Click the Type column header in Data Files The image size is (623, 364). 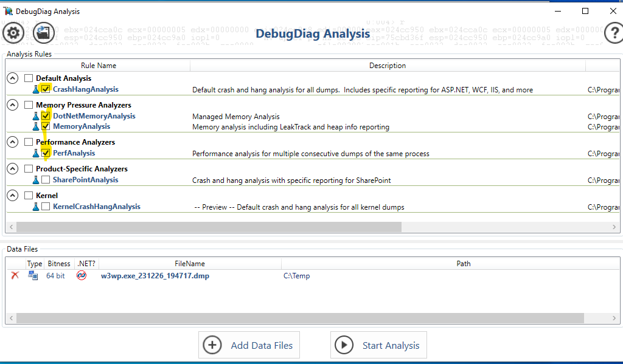[x=35, y=264]
